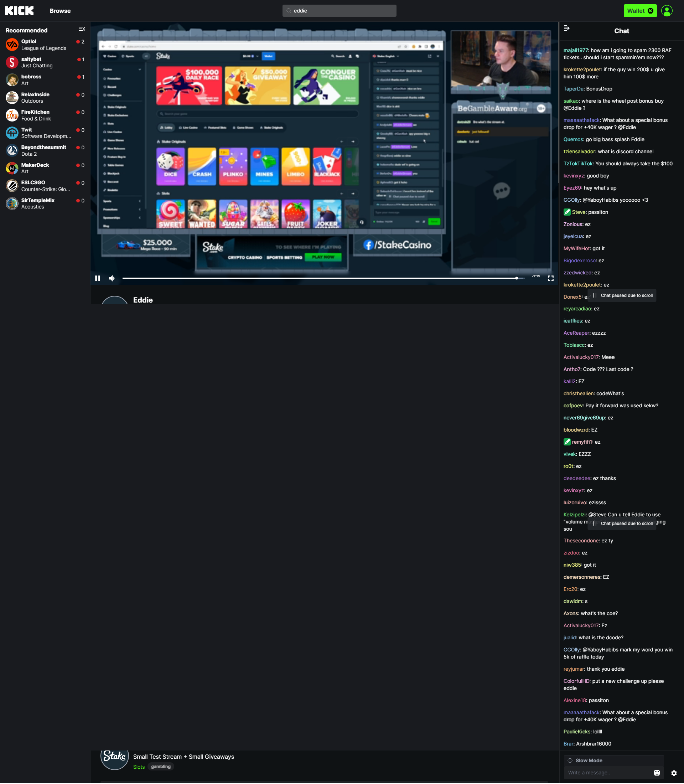
Task: Resume chat via lower paused notice
Action: point(622,523)
